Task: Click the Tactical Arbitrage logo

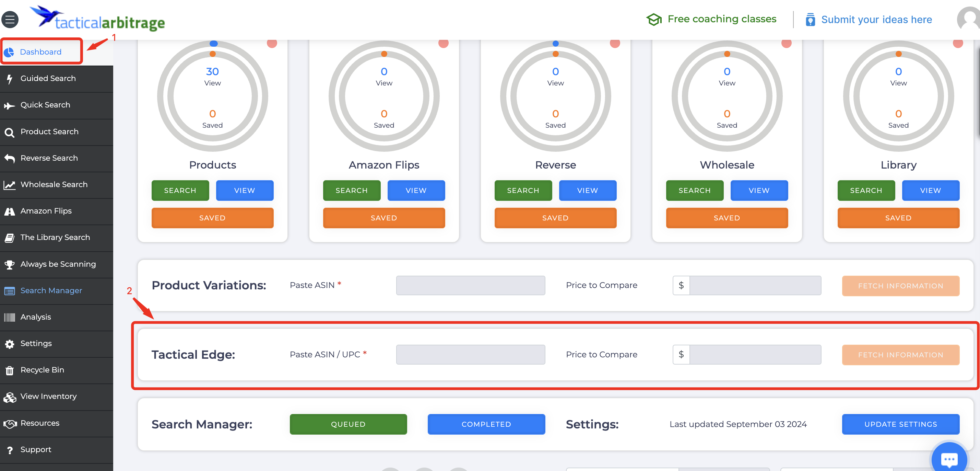Action: tap(97, 18)
